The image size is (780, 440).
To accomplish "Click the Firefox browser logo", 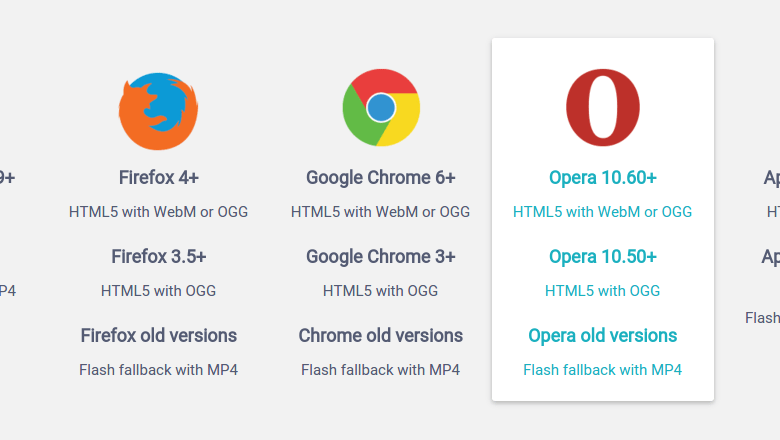I will 158,111.
